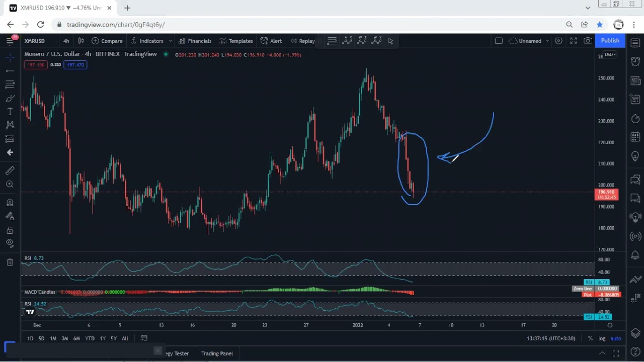Image resolution: width=644 pixels, height=362 pixels.
Task: Select the Text annotation tool
Action: coord(10,112)
